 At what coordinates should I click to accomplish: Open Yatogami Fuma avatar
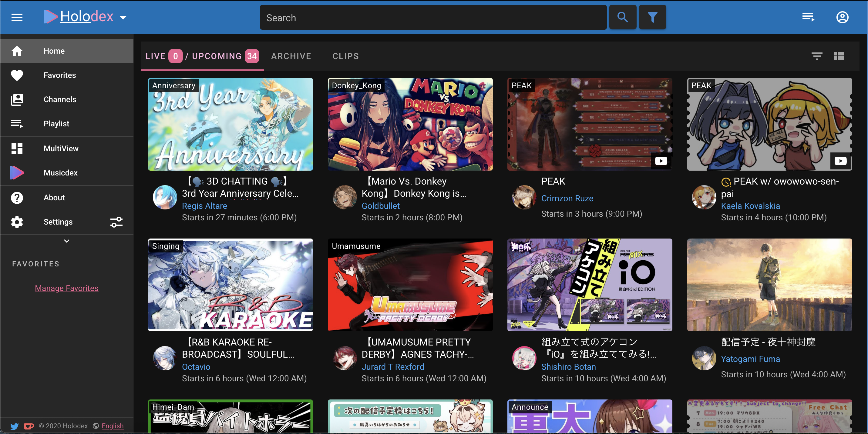(704, 358)
